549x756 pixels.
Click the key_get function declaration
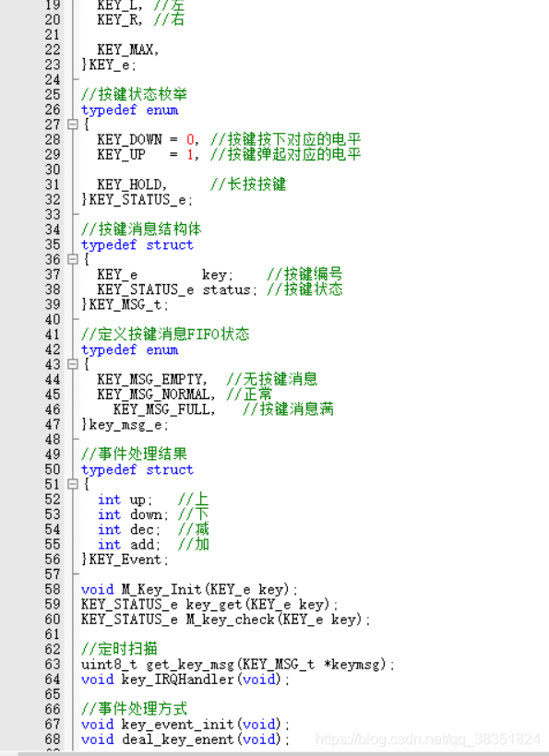210,605
